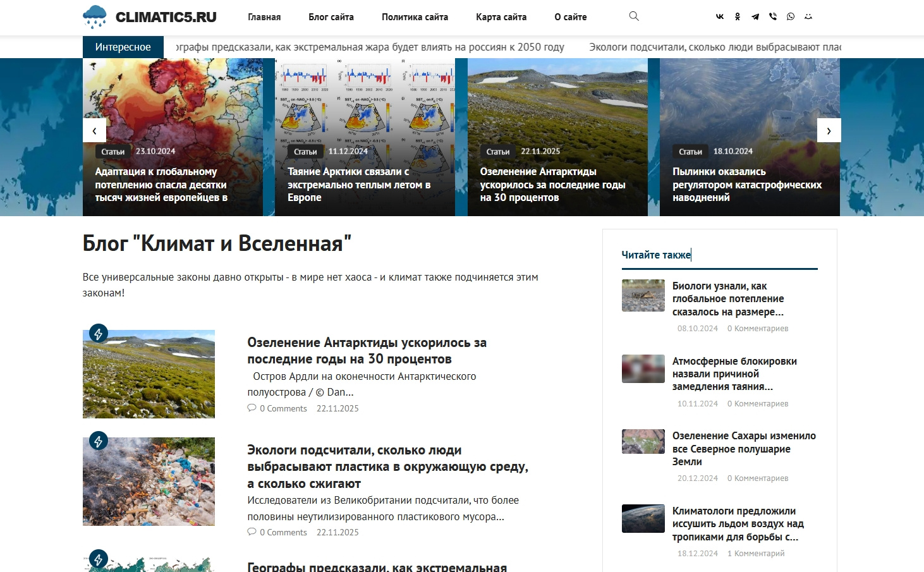Open sidebar article Климатологи предложили иссушить льдом
Viewport: 924px width, 572px height.
click(x=738, y=524)
